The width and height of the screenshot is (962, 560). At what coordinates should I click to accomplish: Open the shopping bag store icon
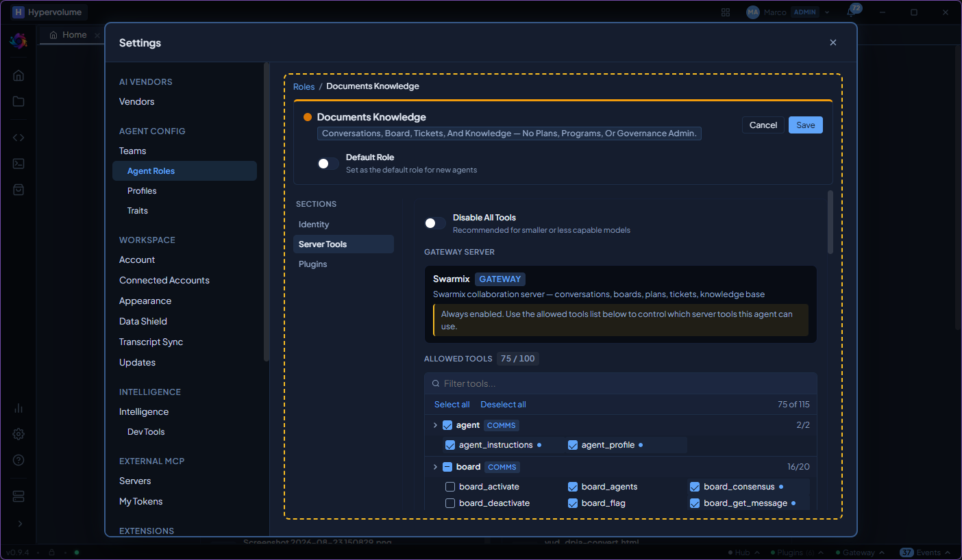pyautogui.click(x=18, y=190)
